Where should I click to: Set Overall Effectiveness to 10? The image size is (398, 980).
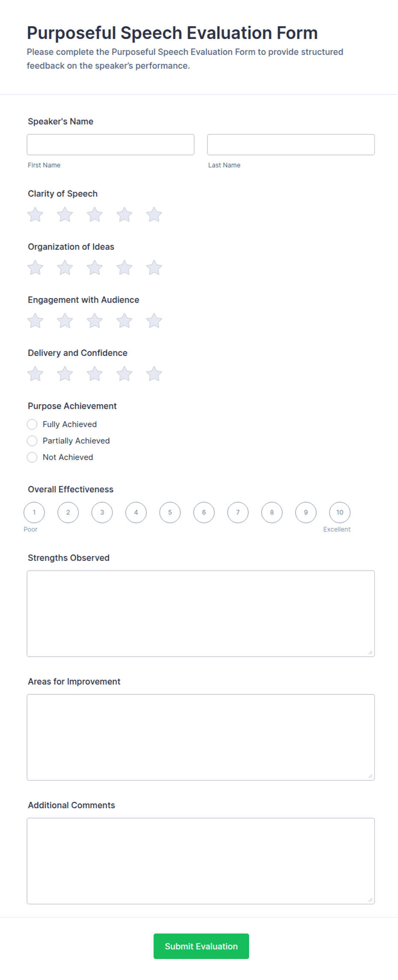[340, 512]
